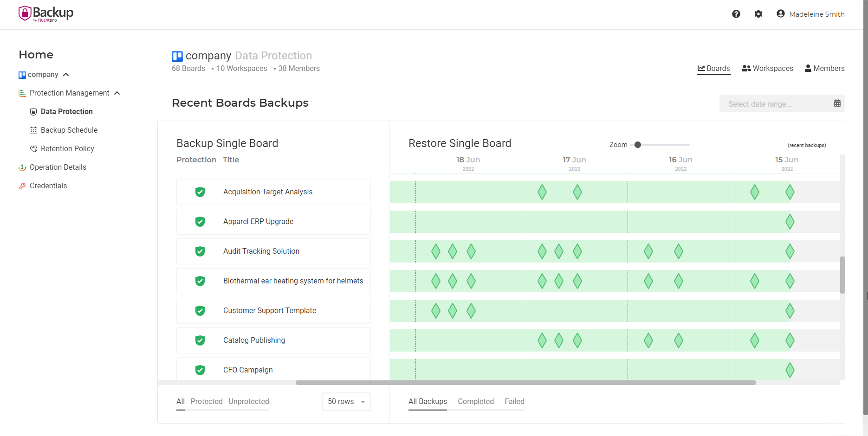The image size is (868, 436).
Task: Open the calendar icon in date range field
Action: [x=837, y=103]
